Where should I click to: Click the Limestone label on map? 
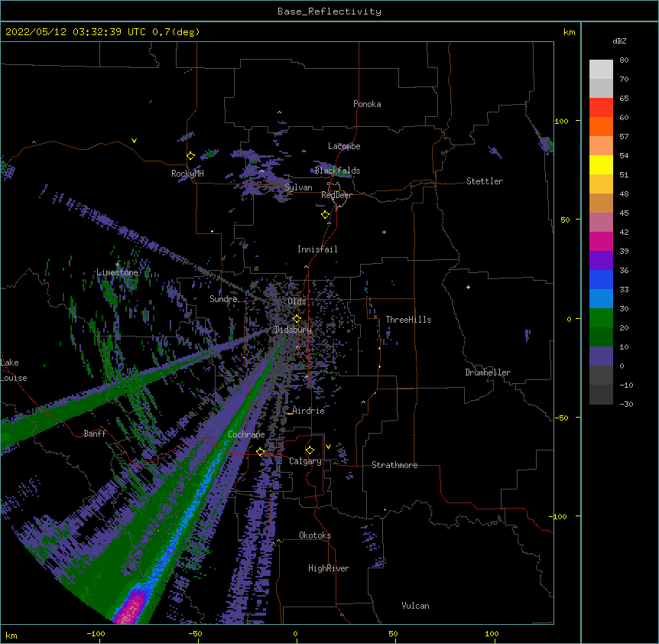pyautogui.click(x=117, y=272)
